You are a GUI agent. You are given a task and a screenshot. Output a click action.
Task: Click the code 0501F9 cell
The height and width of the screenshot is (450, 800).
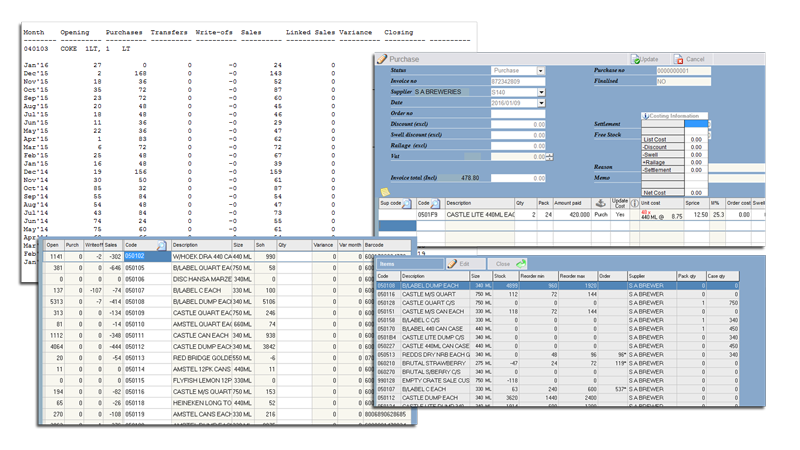pos(430,215)
